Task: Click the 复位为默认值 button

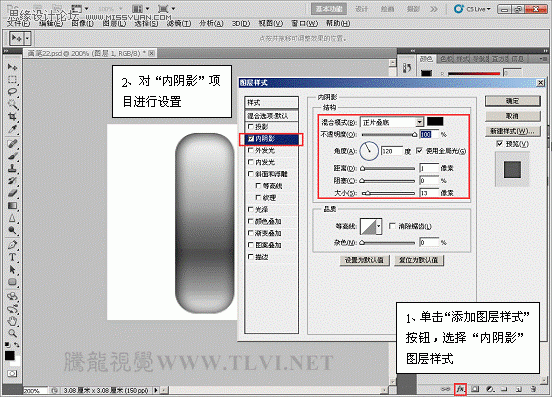Action: coord(419,260)
